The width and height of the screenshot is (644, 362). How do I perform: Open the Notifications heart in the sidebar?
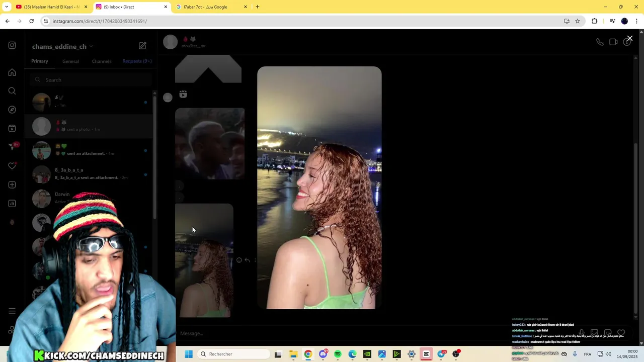point(12,166)
